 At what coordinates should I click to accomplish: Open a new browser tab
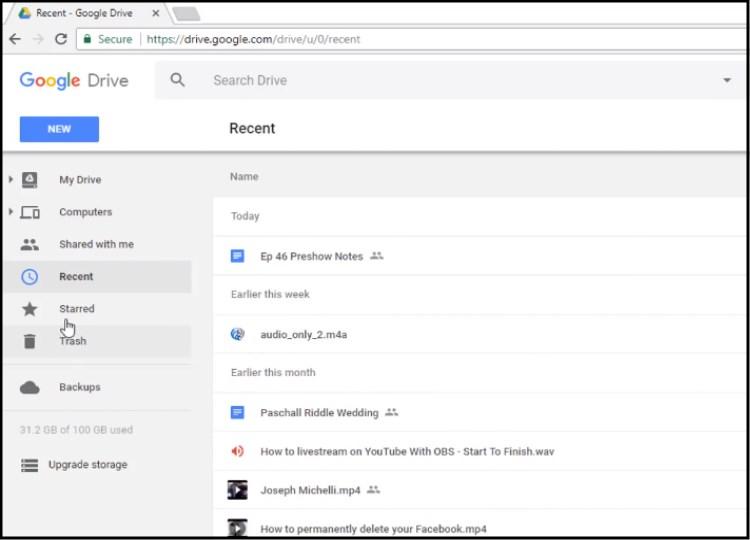186,14
